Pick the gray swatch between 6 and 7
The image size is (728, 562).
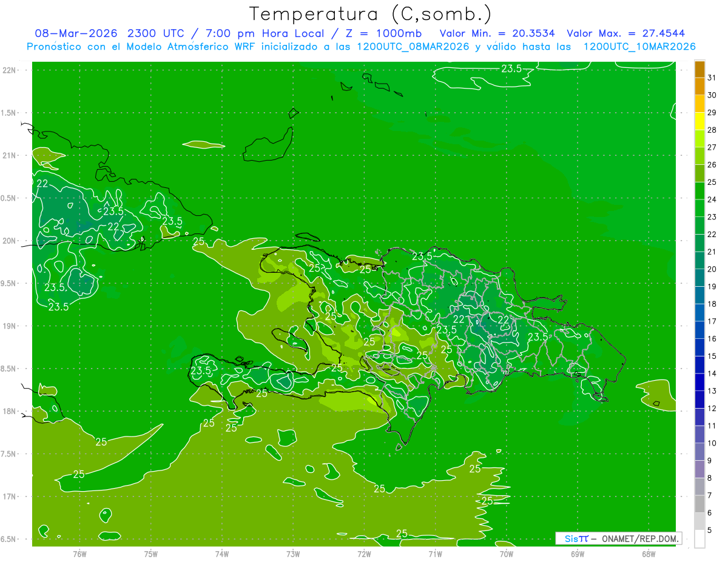click(699, 504)
